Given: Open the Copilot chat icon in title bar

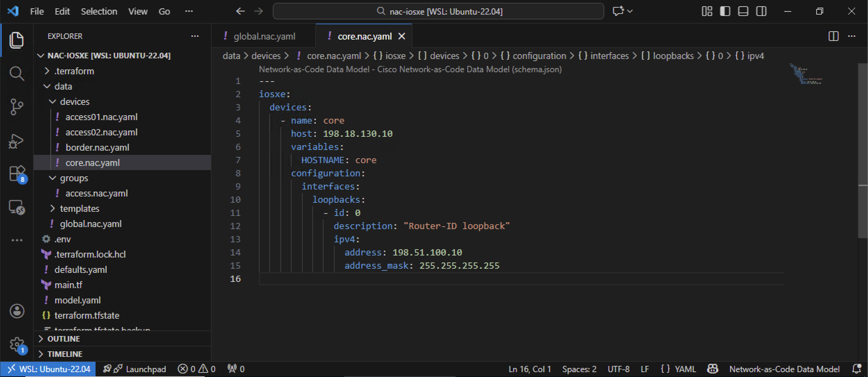Looking at the screenshot, I should point(618,11).
